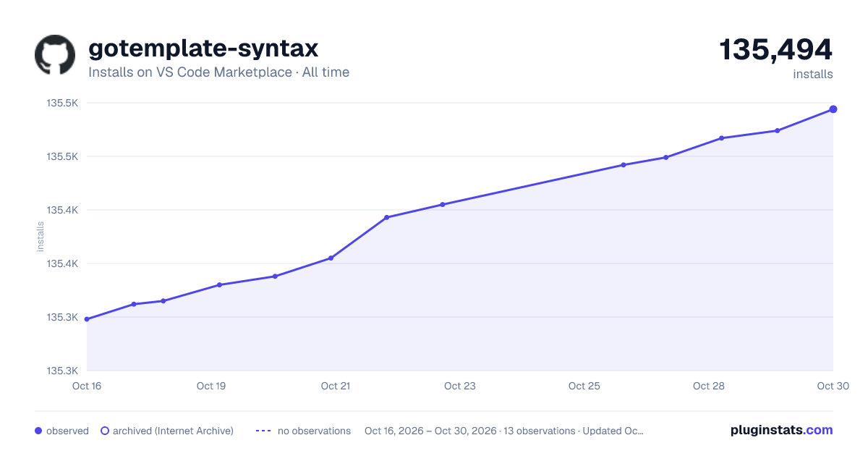Click the pluginstats.com link
The height and width of the screenshot is (456, 868).
pos(781,430)
